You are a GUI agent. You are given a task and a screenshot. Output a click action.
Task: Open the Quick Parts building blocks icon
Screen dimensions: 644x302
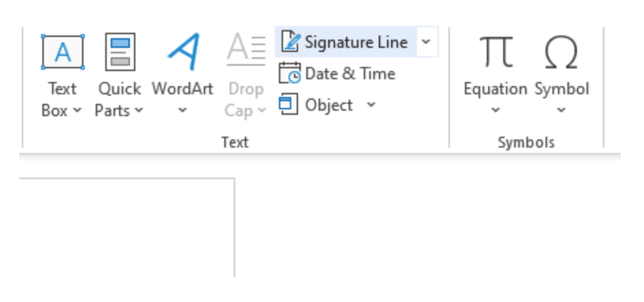[120, 52]
